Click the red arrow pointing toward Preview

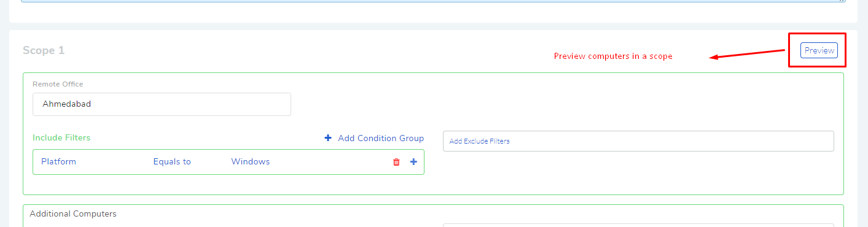(x=748, y=55)
